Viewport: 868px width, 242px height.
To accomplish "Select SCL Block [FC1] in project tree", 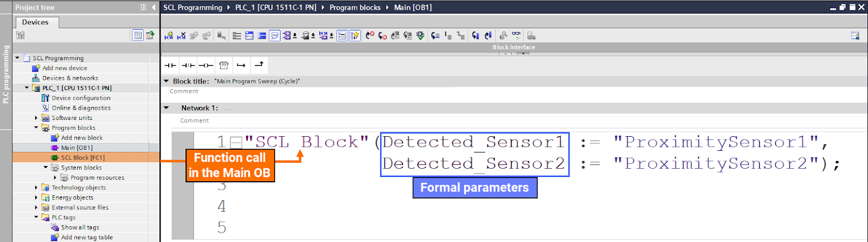I will click(82, 157).
